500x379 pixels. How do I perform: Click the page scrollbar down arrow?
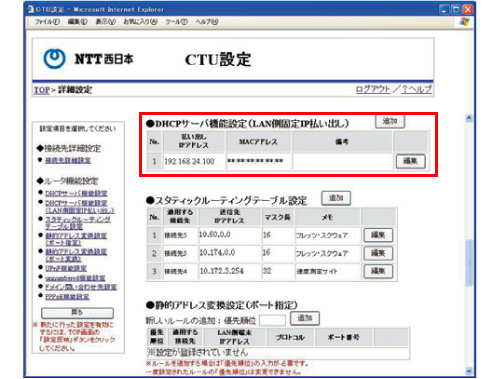click(469, 370)
